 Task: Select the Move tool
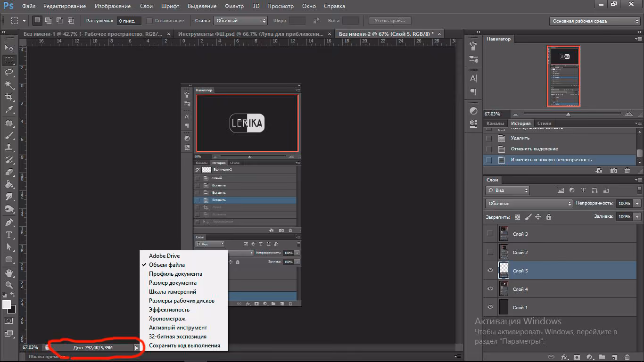click(x=9, y=48)
